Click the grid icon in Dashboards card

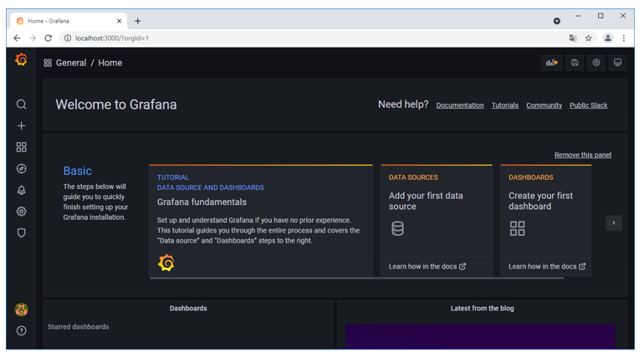click(x=517, y=228)
